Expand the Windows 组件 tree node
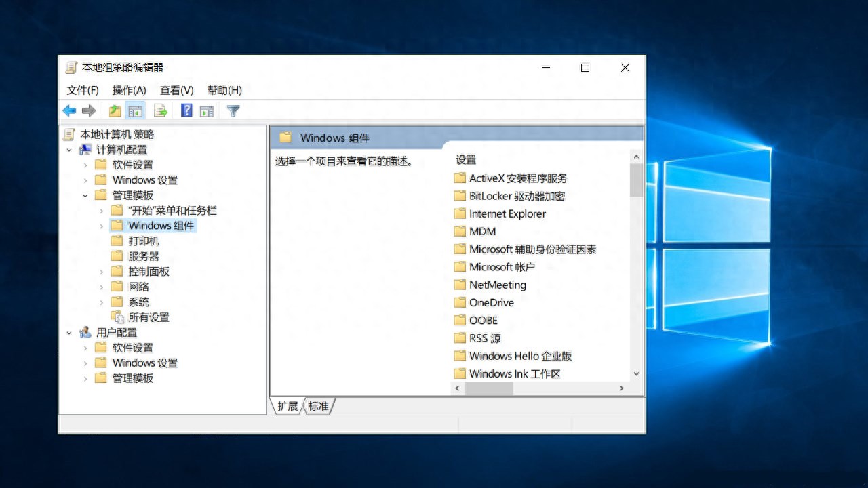 [x=102, y=226]
